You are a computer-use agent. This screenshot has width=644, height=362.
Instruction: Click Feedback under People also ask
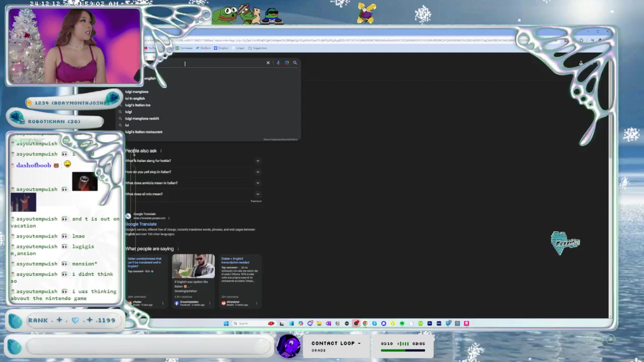point(256,201)
